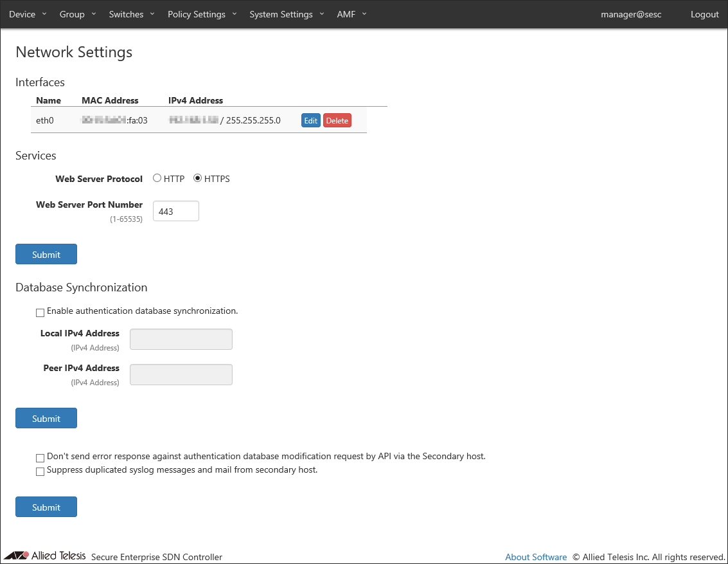The image size is (728, 564).
Task: Open the Group menu
Action: 78,14
